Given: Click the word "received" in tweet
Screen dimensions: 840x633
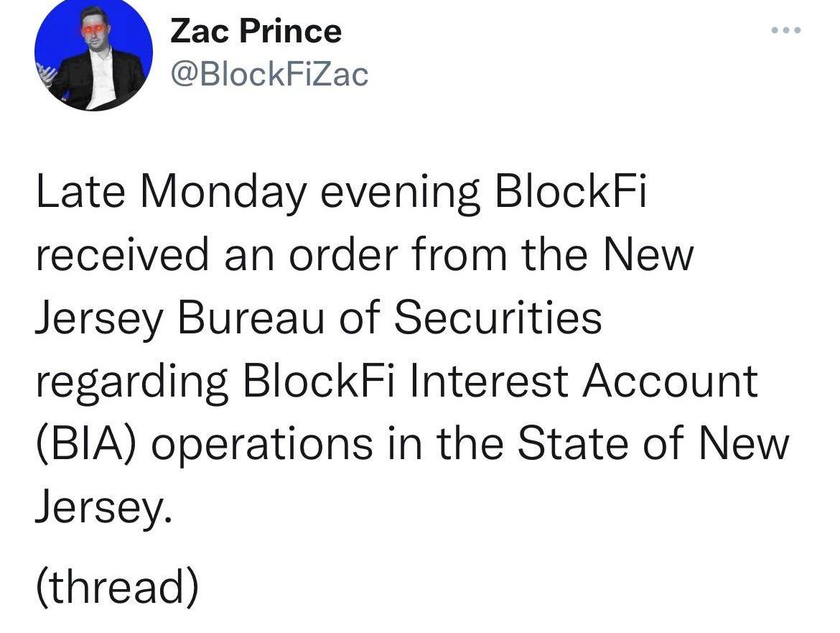Looking at the screenshot, I should click(x=123, y=254).
